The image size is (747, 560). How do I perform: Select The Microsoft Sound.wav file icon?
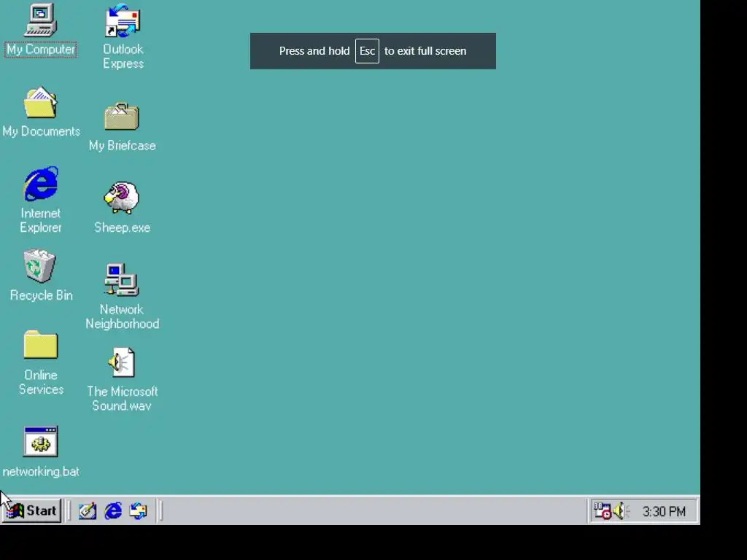pos(122,362)
